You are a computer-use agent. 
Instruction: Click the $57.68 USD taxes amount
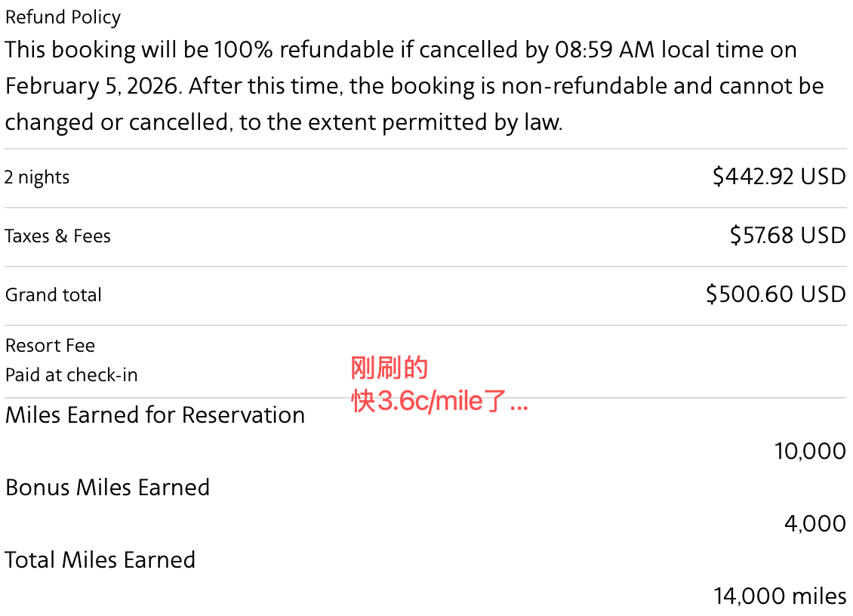tap(787, 236)
